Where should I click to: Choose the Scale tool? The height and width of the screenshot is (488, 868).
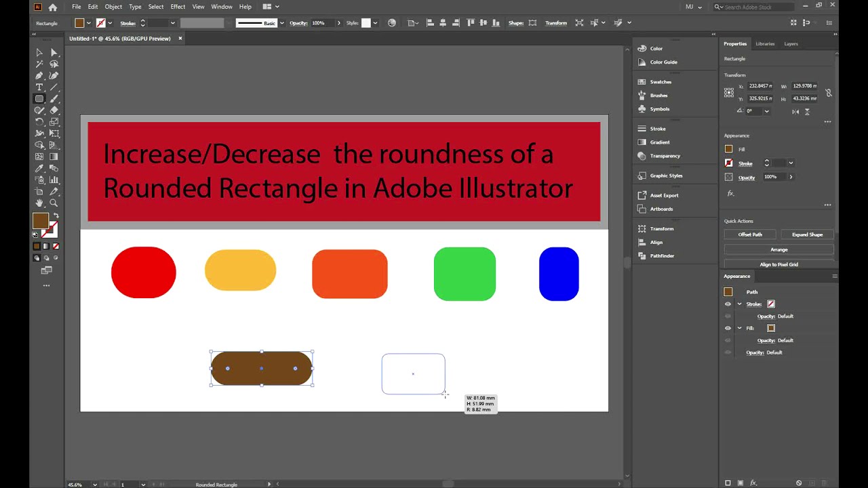(x=54, y=122)
